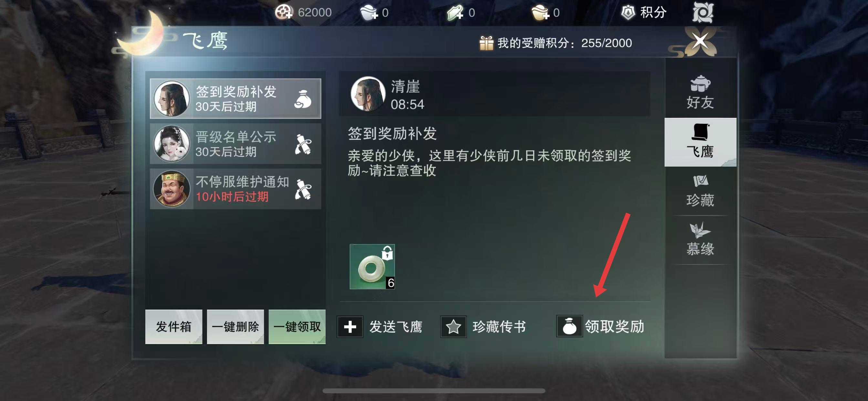Screen dimensions: 868x401
Task: Select the 签到奖励补发 mail entry
Action: [235, 98]
